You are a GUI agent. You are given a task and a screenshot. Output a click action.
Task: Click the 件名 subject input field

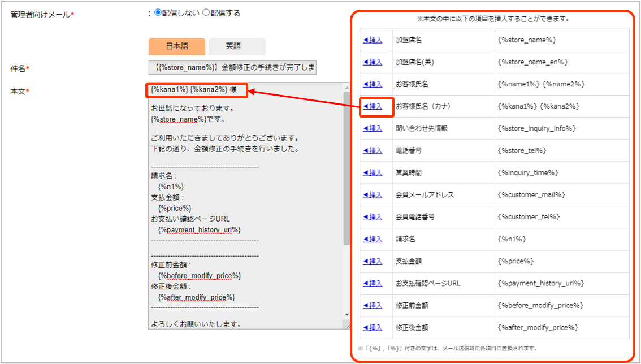coord(232,68)
